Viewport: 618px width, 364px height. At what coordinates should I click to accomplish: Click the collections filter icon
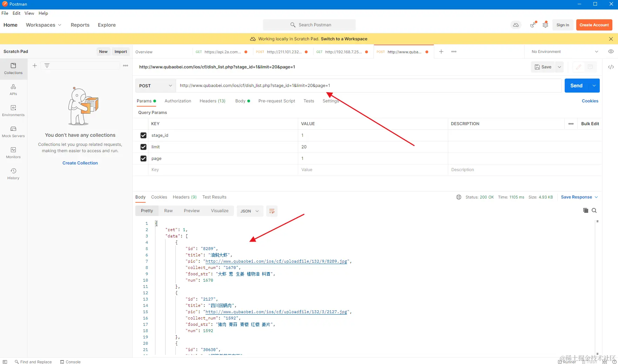click(x=47, y=66)
